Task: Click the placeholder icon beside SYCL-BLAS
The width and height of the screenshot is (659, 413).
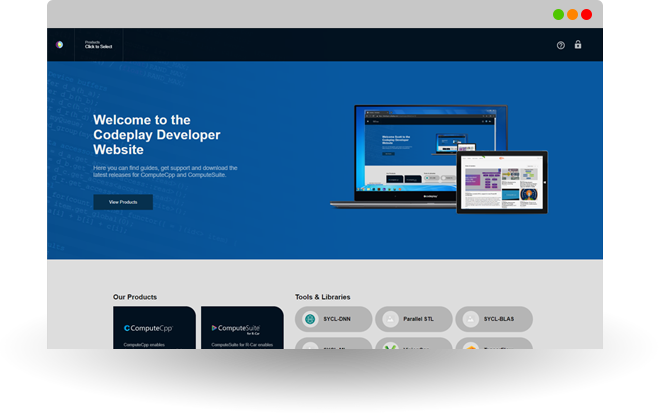Action: (x=471, y=319)
